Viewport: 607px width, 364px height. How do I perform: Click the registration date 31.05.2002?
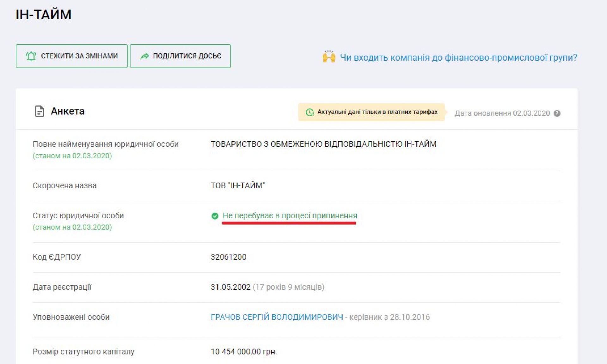click(x=230, y=287)
